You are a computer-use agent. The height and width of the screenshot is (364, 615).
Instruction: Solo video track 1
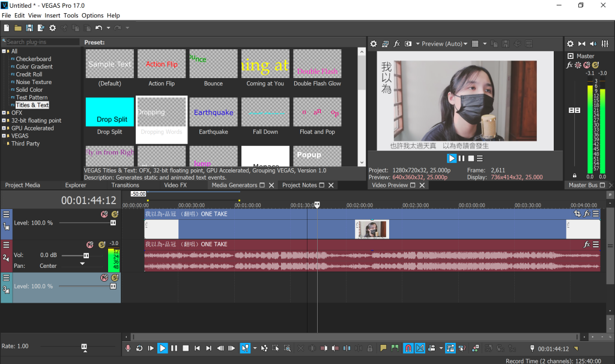(115, 214)
